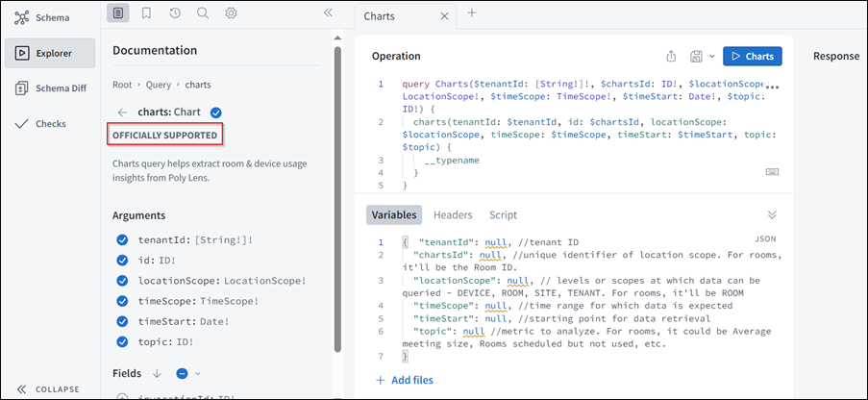868x400 pixels.
Task: Add a new operation tab
Action: tap(472, 12)
